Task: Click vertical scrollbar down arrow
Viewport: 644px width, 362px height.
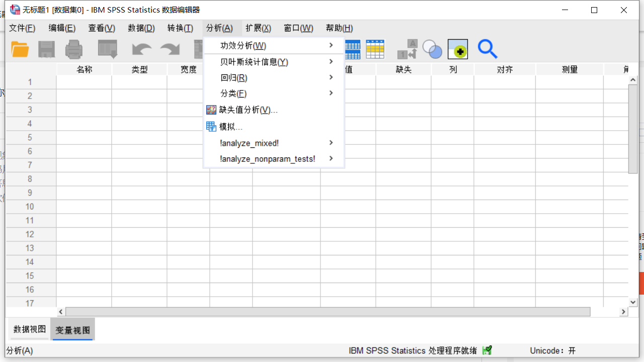Action: (x=633, y=302)
